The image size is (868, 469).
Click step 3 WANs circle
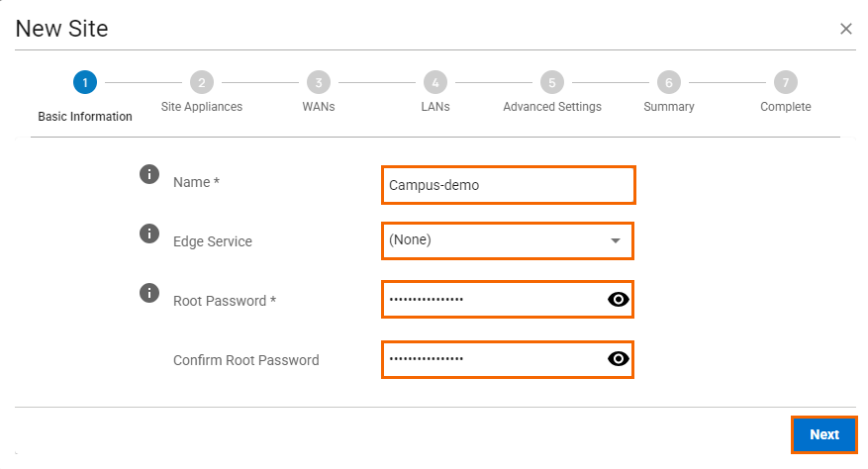[x=319, y=82]
